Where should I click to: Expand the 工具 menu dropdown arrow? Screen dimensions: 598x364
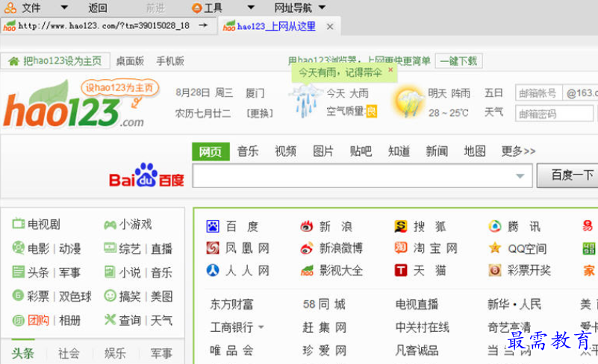[251, 7]
